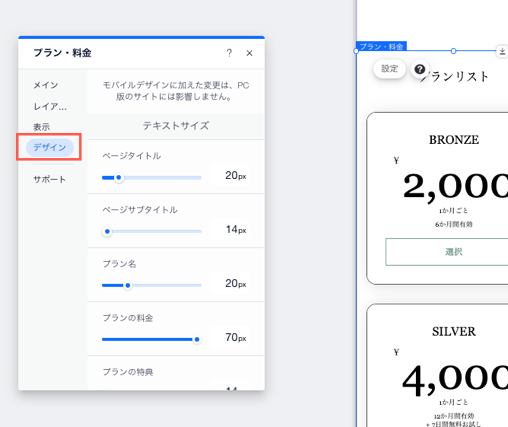
Task: Switch to the レイア... tab
Action: pyautogui.click(x=50, y=106)
